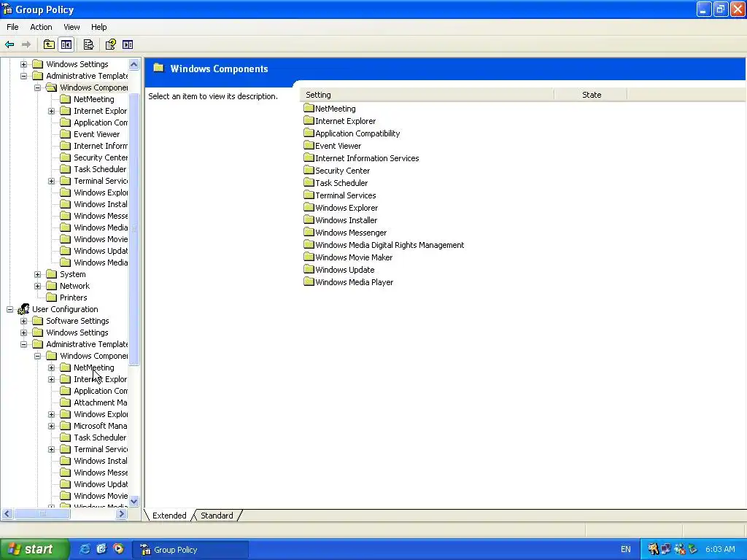Select User Configuration label in the tree
The image size is (747, 560).
point(65,309)
